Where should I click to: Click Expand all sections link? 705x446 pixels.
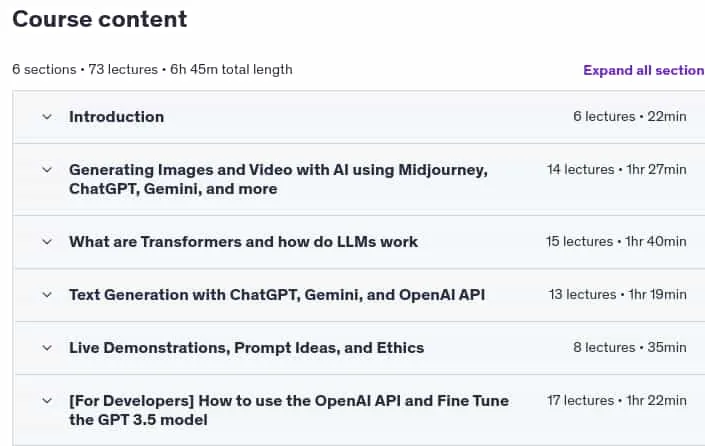click(x=644, y=70)
